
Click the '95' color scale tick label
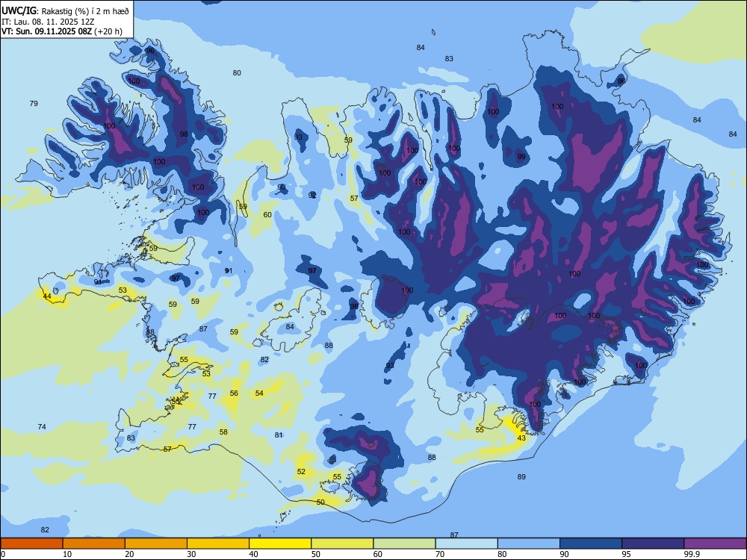click(626, 554)
